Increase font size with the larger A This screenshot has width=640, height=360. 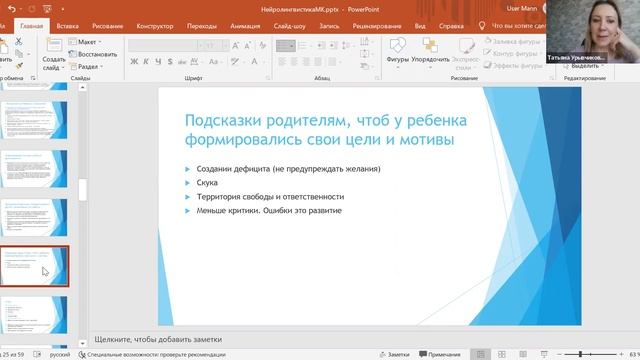[236, 45]
